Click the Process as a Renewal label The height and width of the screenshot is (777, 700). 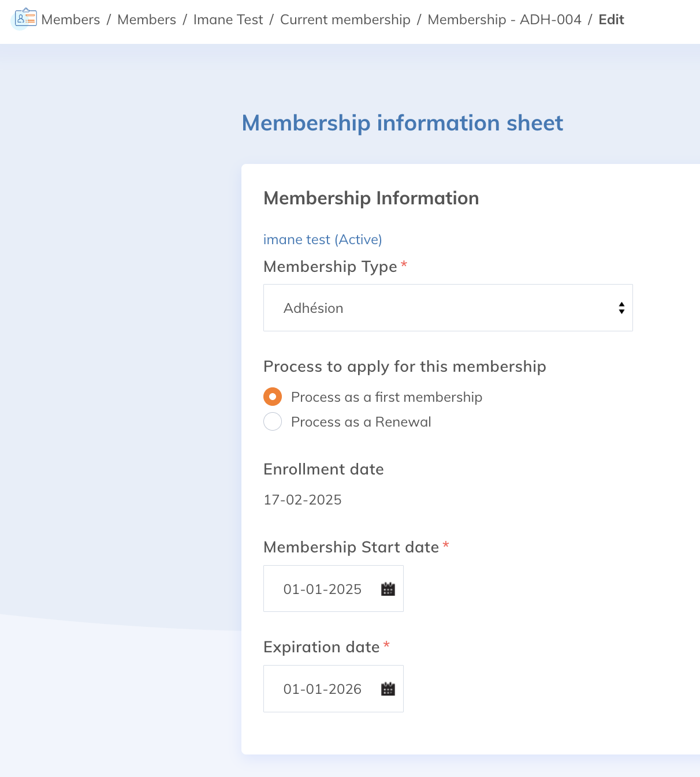tap(361, 422)
